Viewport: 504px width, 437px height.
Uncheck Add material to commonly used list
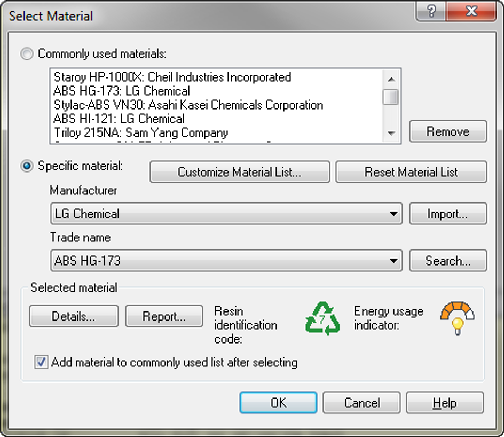tap(42, 362)
